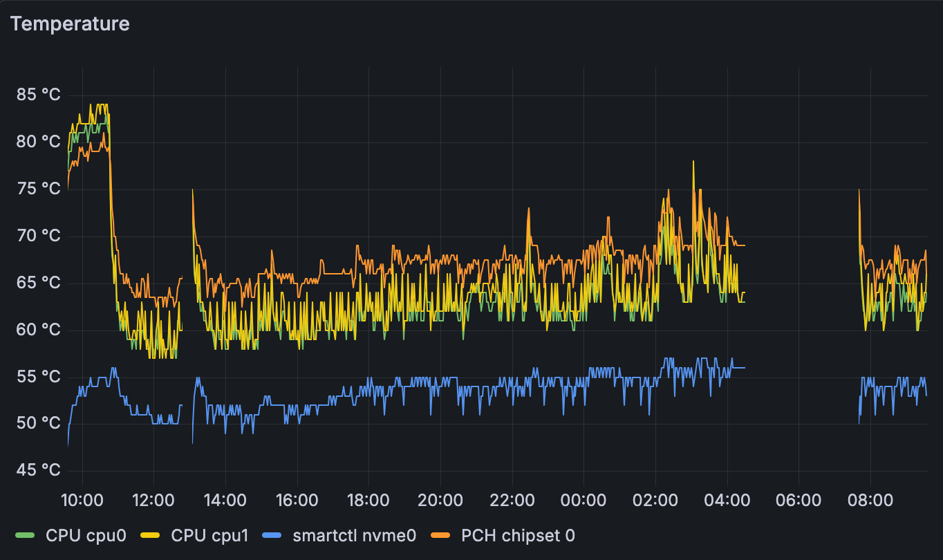Screen dimensions: 943x560
Task: Open the Temperature panel title menu
Action: (70, 24)
